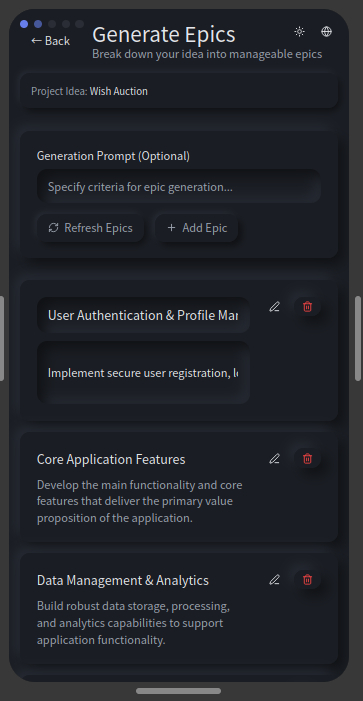
Task: Focus the Generation Prompt input field
Action: 179,186
